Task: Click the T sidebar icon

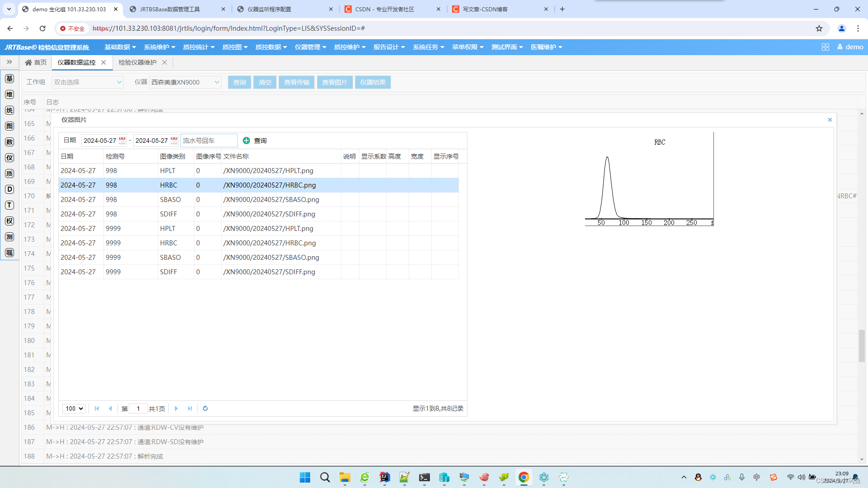Action: (9, 205)
